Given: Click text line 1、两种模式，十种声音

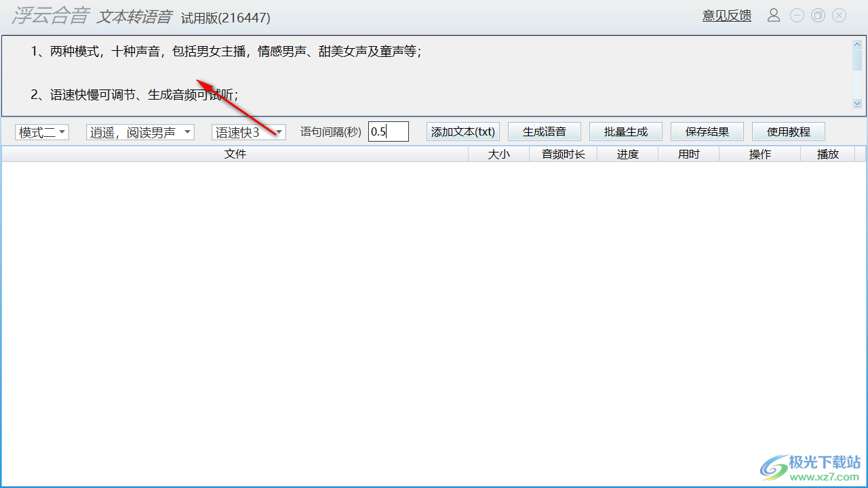Looking at the screenshot, I should tap(226, 52).
